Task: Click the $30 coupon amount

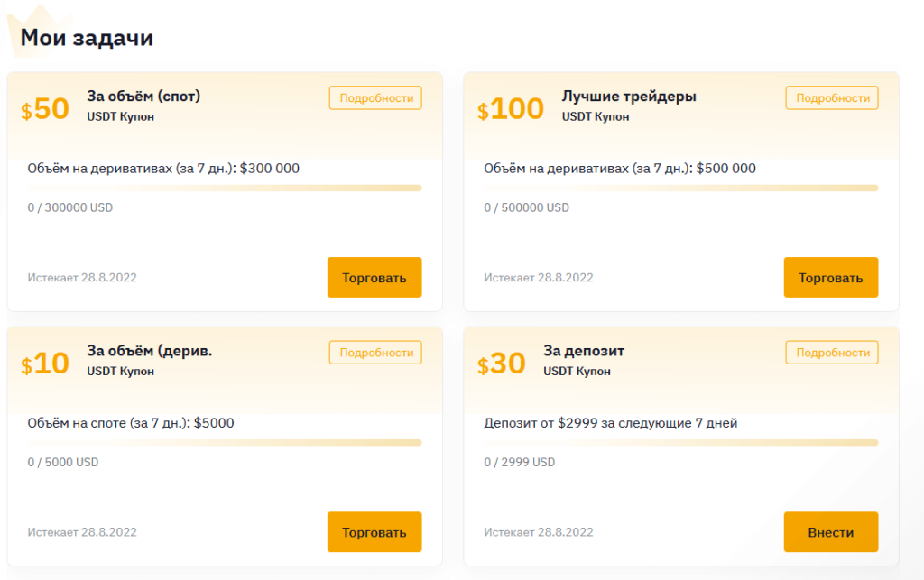Action: point(502,364)
